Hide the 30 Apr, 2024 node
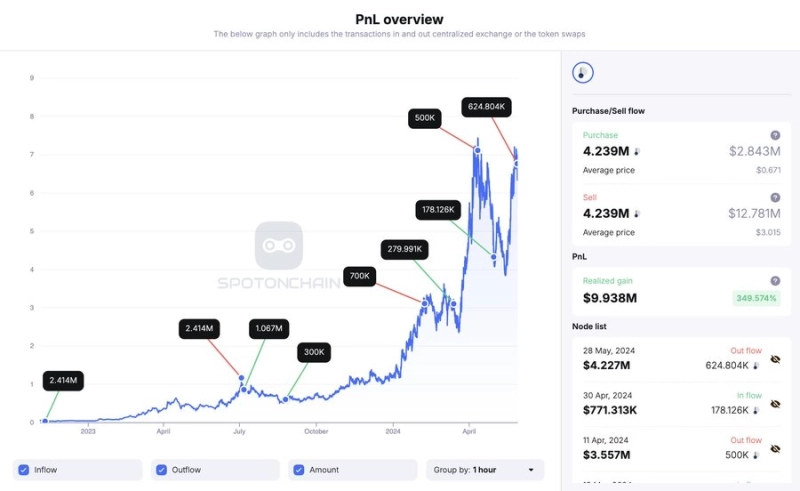This screenshot has width=800, height=491. click(x=775, y=404)
